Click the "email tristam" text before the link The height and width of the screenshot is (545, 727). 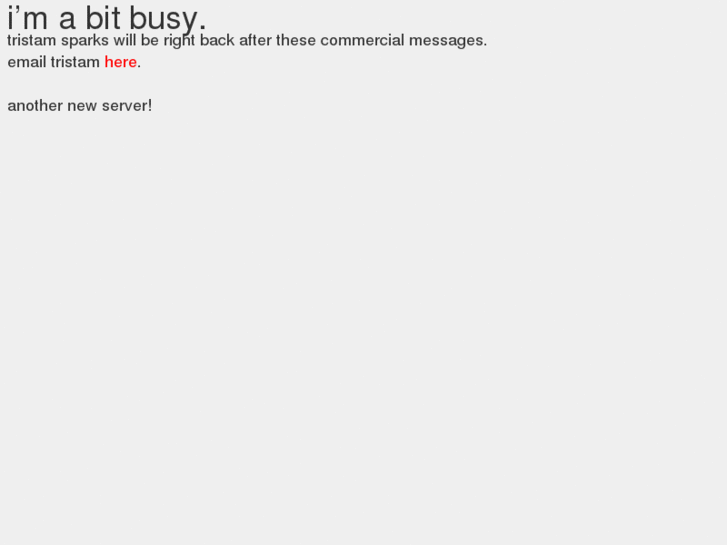[x=53, y=62]
